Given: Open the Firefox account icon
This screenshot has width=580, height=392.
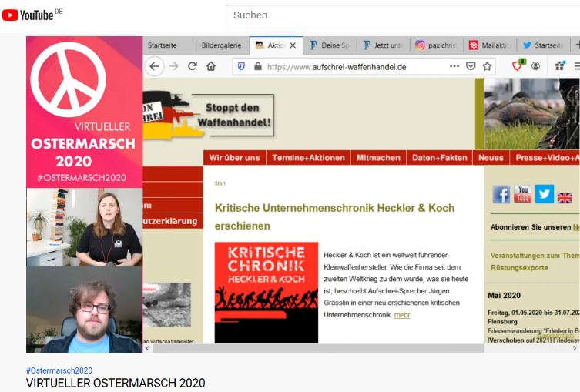Looking at the screenshot, I should click(x=535, y=66).
